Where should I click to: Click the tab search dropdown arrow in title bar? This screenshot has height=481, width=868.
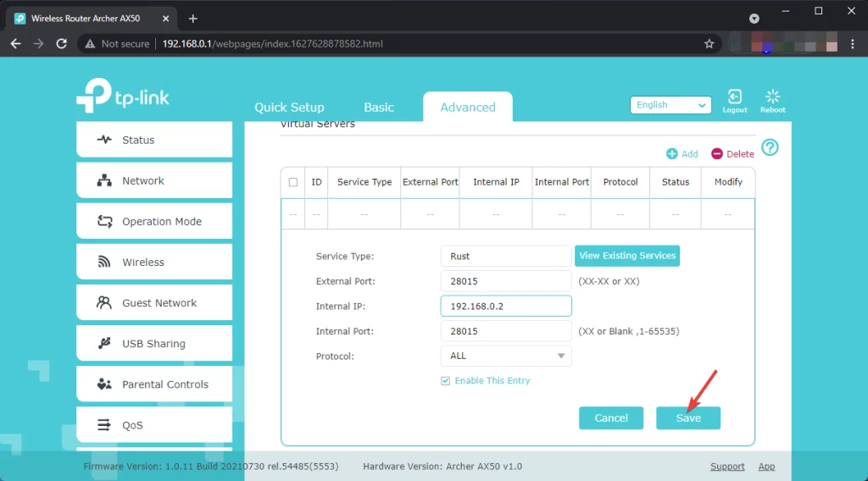coord(754,19)
